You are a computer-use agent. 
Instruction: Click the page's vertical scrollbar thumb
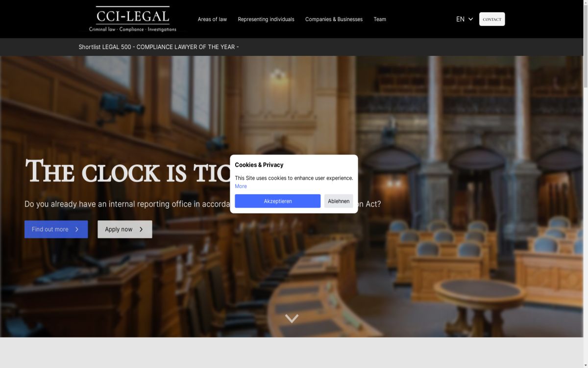coord(584,44)
